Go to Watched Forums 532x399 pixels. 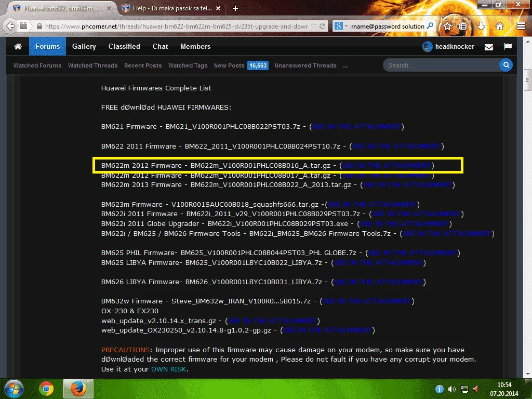(x=37, y=65)
